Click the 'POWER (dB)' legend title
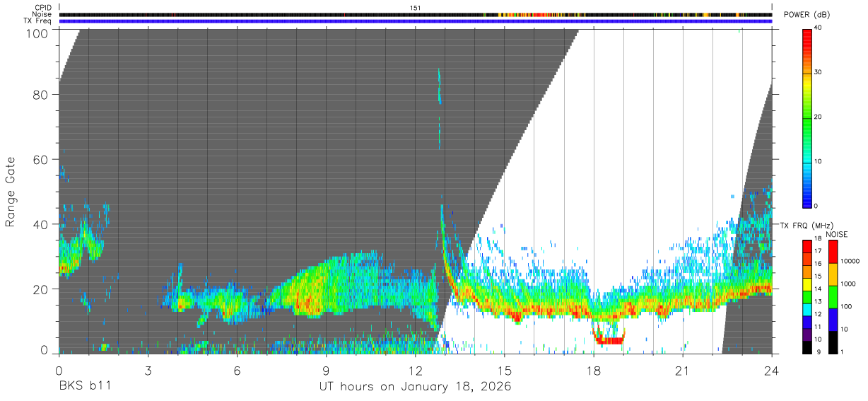The image size is (868, 401). pos(807,15)
